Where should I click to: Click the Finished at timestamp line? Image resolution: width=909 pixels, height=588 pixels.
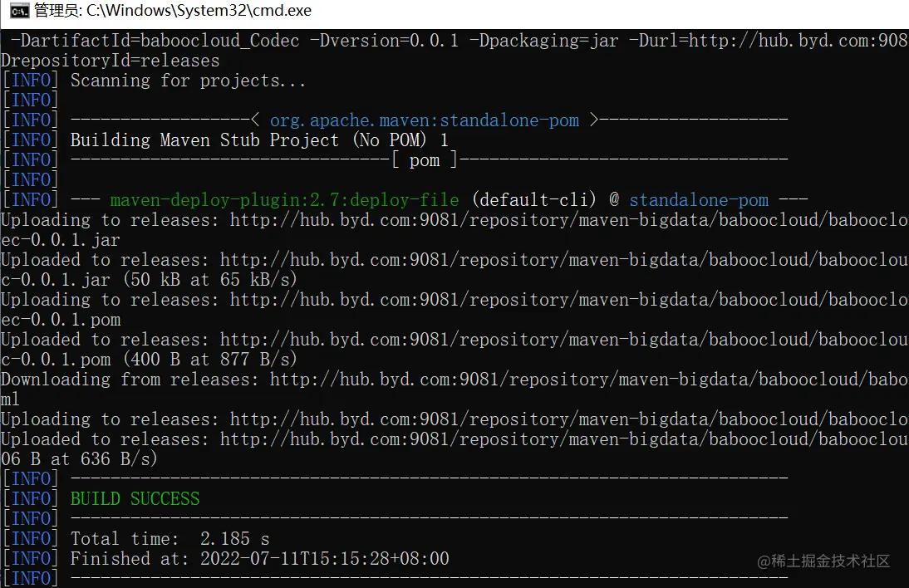coord(260,558)
